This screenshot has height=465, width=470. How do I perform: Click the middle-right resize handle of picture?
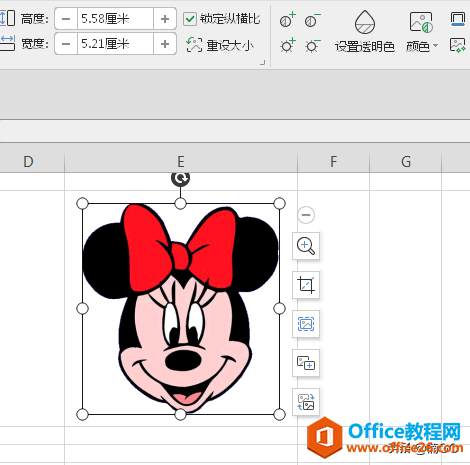279,309
